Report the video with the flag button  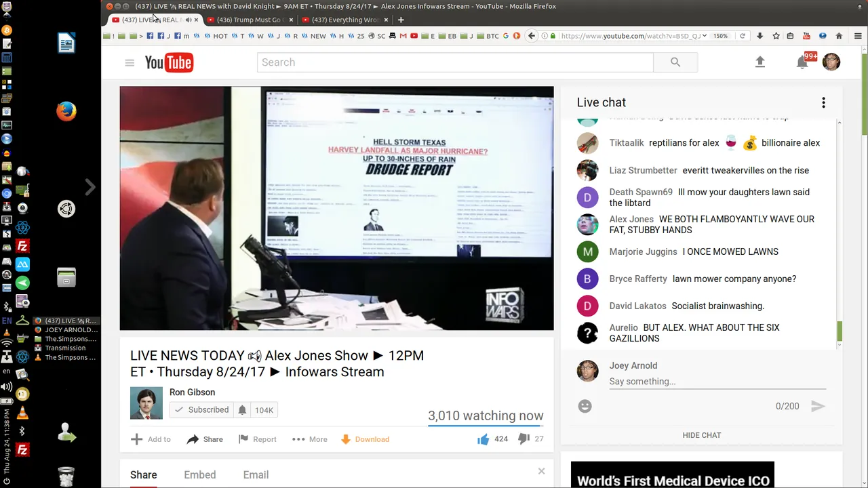coord(258,439)
